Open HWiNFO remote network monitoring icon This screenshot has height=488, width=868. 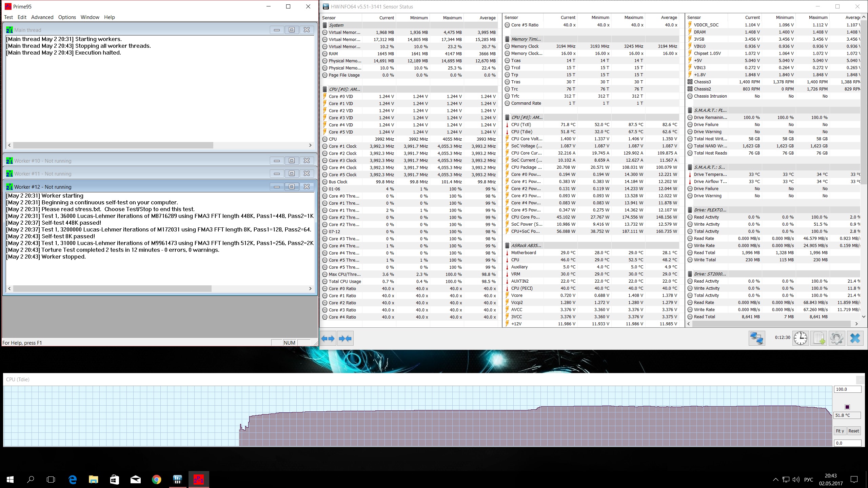pos(756,338)
